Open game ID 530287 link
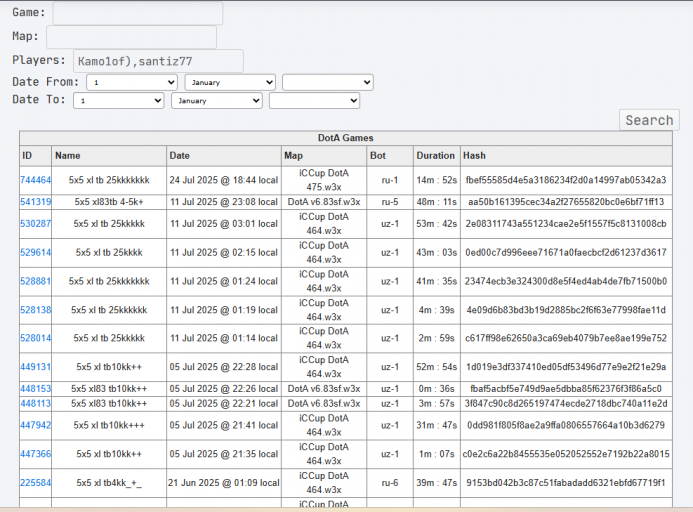Screen dimensions: 693x512 (x=35, y=224)
